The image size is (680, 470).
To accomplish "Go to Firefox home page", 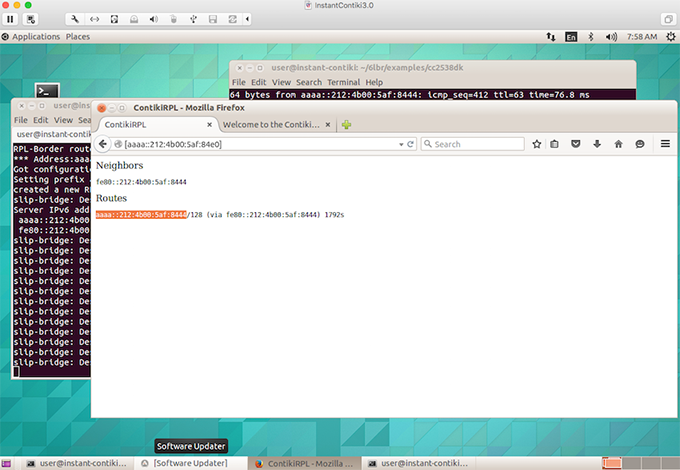I will click(618, 144).
